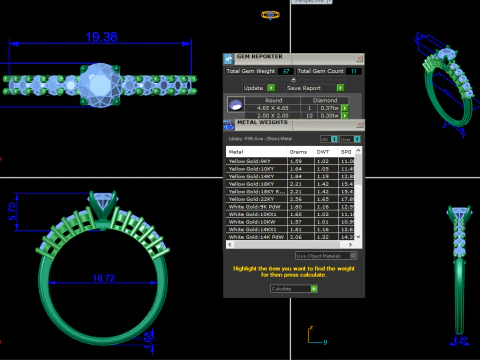Viewport: 480px width, 360px height.
Task: Click the Total Gem Count value 11
Action: point(354,71)
